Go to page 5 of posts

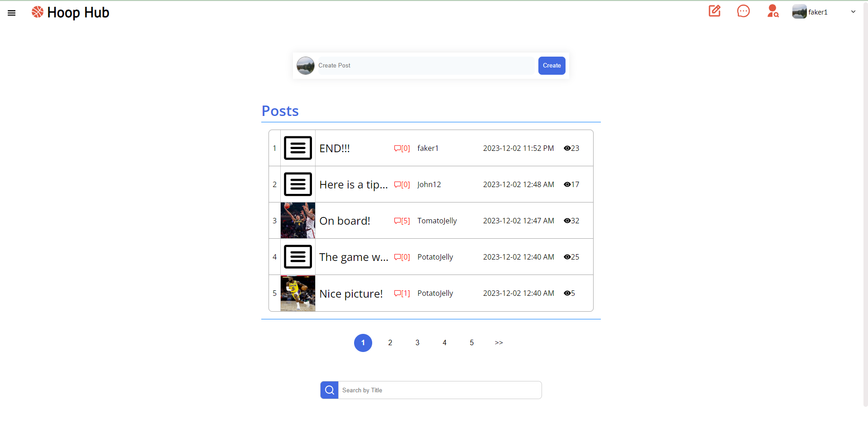coord(471,343)
